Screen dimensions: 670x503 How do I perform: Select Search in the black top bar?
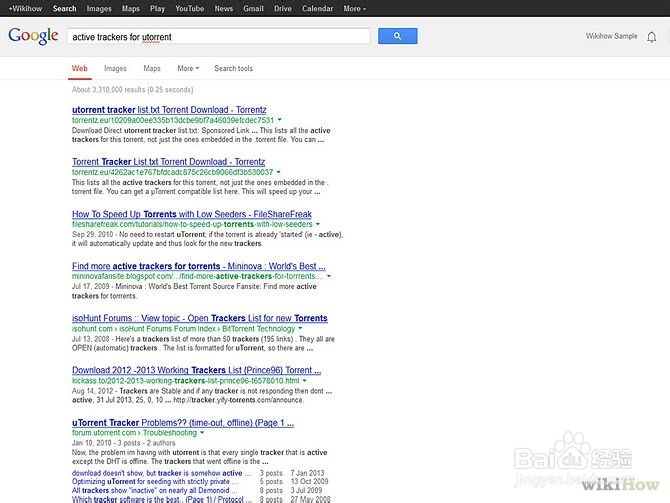tap(65, 9)
